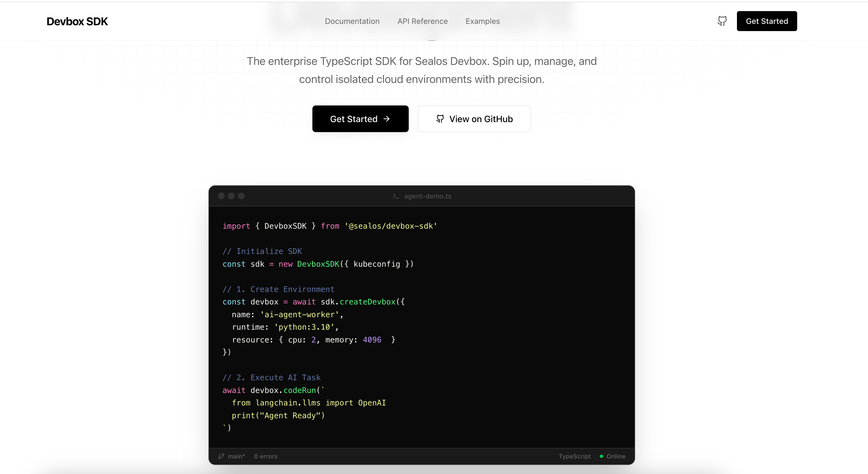Click the git branch icon in the status bar
Screen dimensions: 868x474
221,456
